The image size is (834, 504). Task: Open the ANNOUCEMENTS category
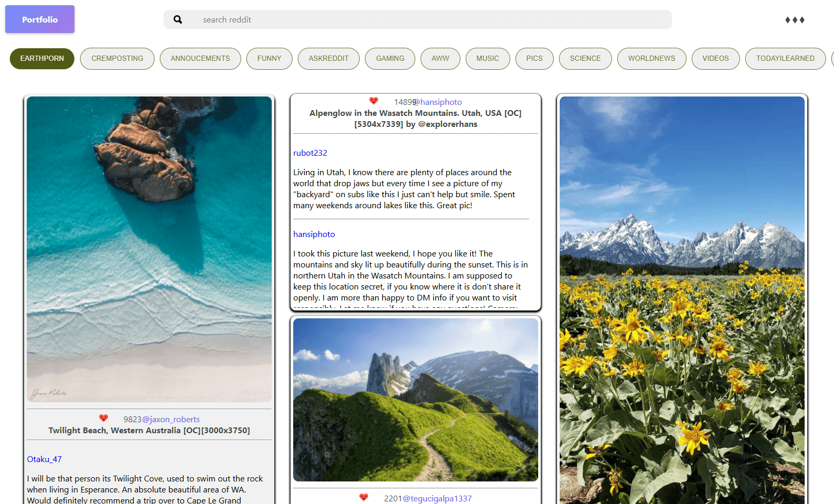tap(200, 58)
